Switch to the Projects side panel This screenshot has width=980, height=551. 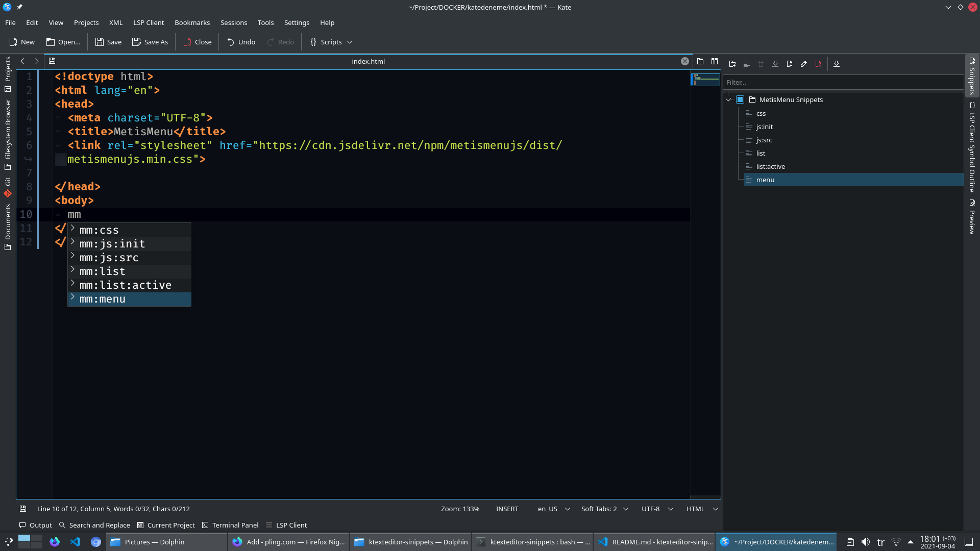point(8,74)
